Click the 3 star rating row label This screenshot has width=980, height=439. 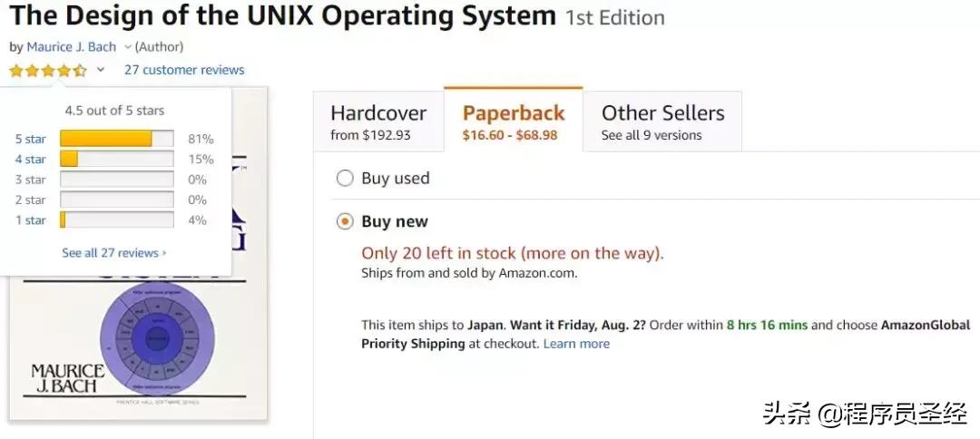(30, 180)
